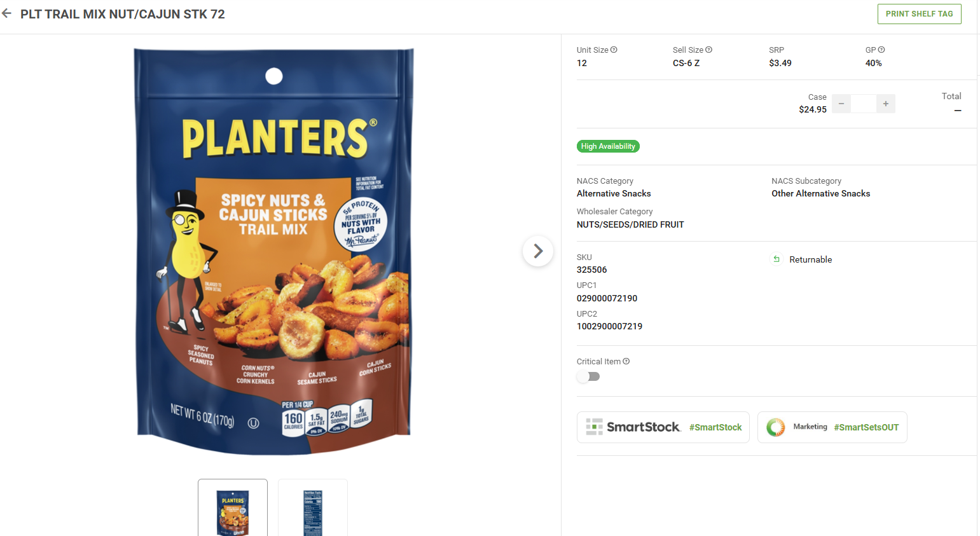The width and height of the screenshot is (980, 536).
Task: Decrease case quantity with minus button
Action: [841, 104]
